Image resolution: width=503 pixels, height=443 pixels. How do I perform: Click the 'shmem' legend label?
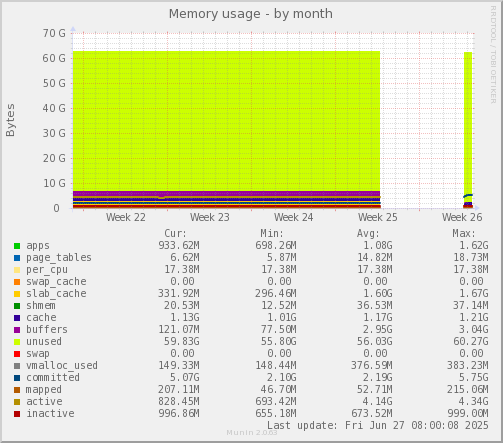(x=41, y=306)
